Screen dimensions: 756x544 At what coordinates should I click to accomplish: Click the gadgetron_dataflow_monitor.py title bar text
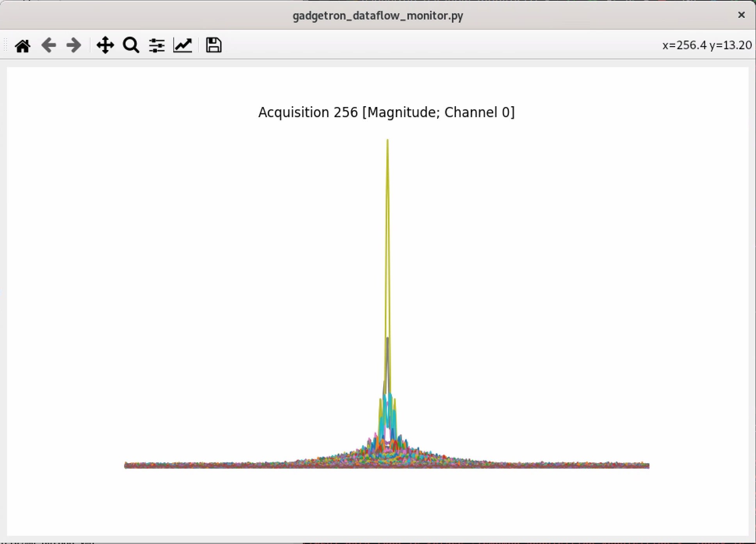[378, 16]
